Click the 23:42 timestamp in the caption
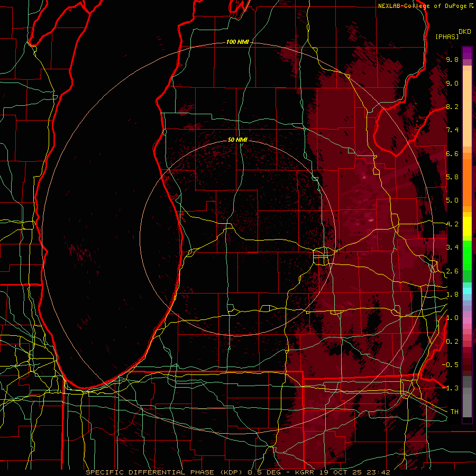The image size is (476, 476). click(x=378, y=472)
